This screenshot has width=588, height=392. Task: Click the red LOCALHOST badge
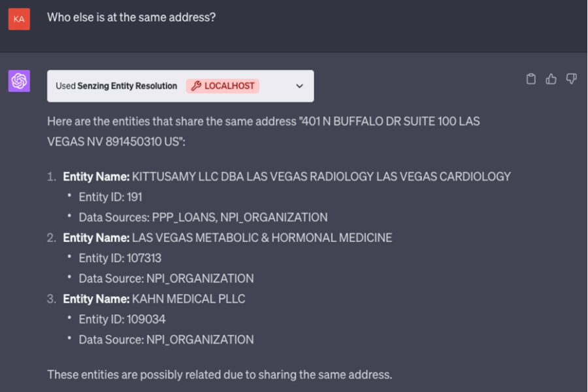click(223, 86)
